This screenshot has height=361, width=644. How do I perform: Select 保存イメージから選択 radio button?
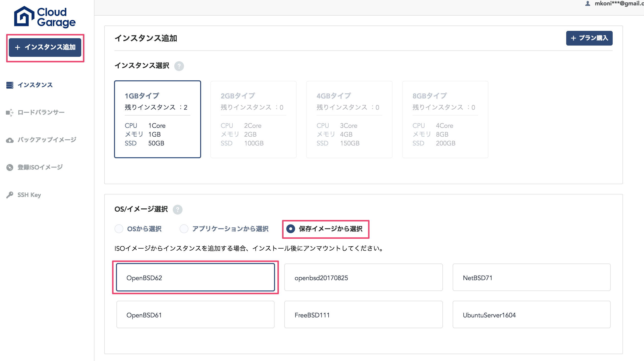pos(290,229)
